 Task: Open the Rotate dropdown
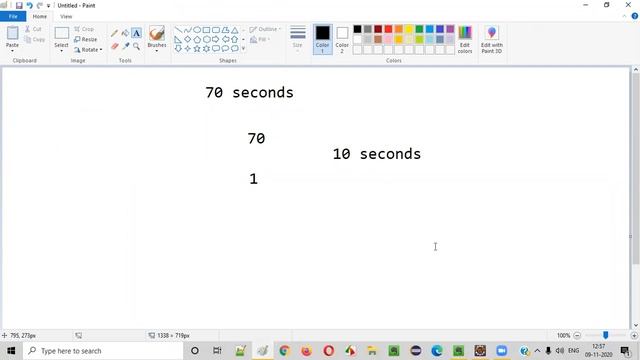click(x=88, y=50)
